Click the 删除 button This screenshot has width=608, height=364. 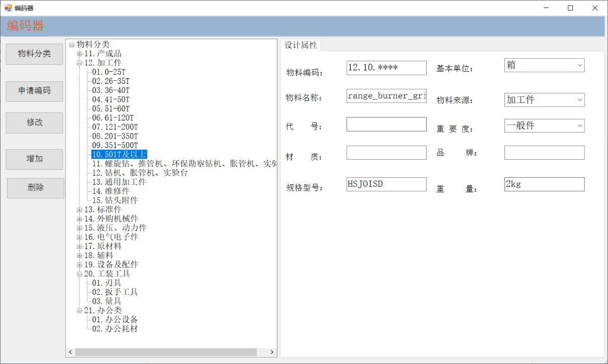35,188
